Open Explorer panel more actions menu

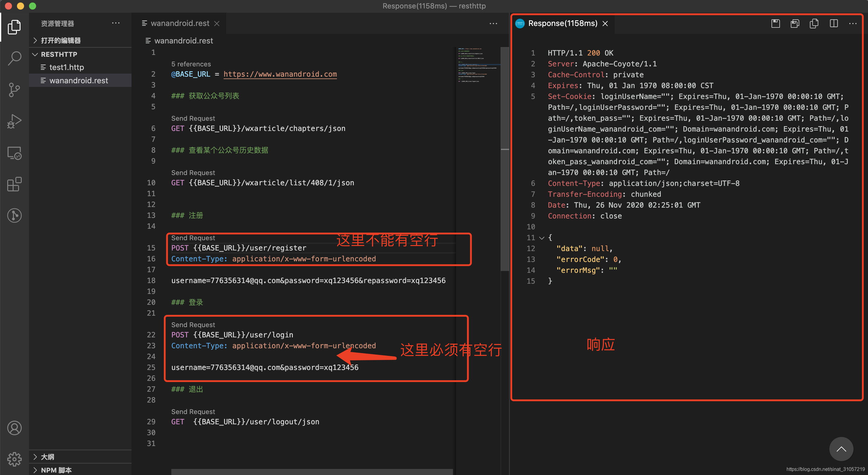pyautogui.click(x=116, y=23)
